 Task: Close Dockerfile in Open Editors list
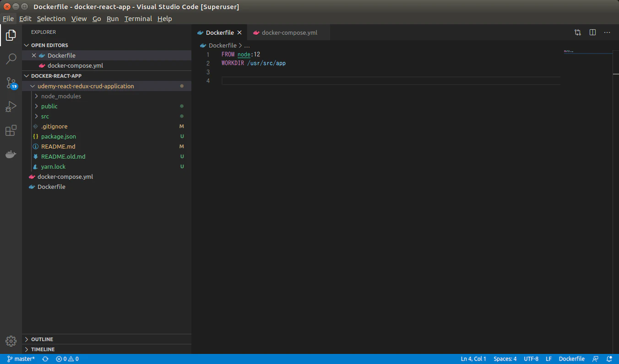pos(33,55)
